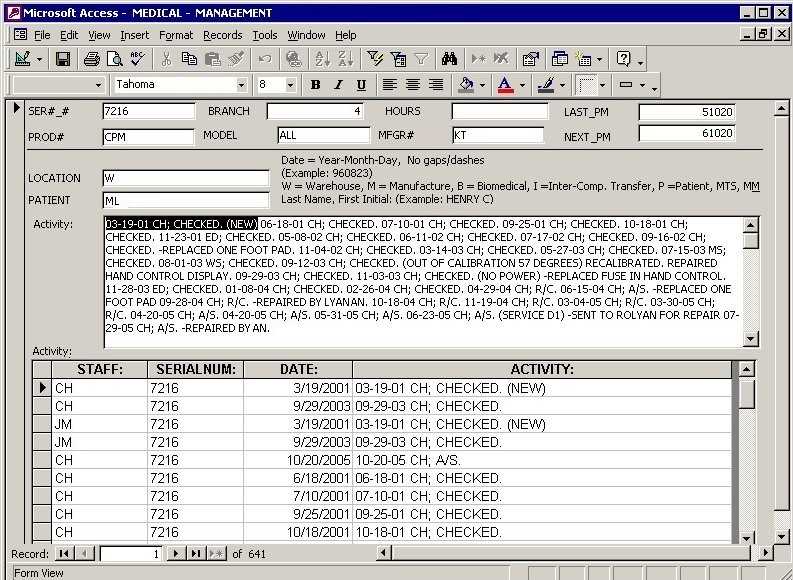Screen dimensions: 793x580
Task: Click the Save toolbar icon
Action: [x=62, y=59]
